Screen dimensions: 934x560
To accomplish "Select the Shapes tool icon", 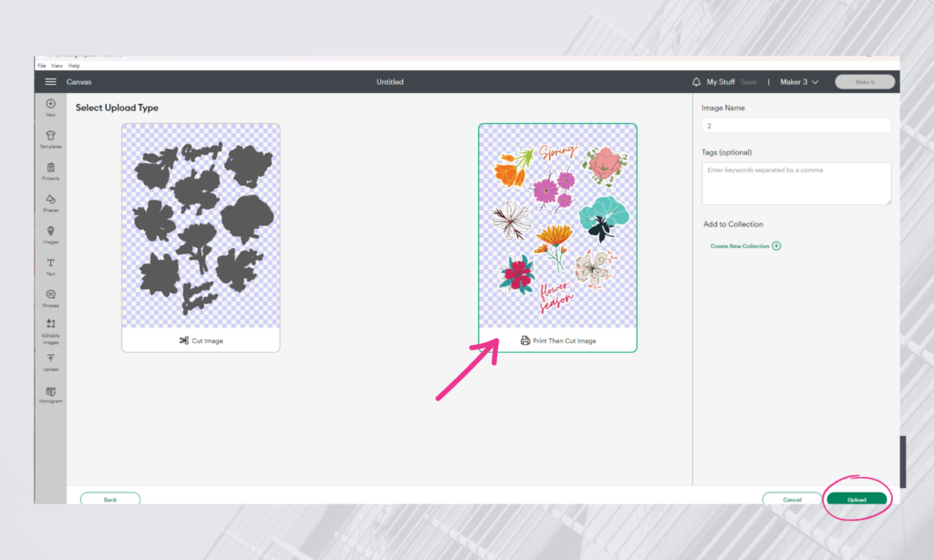I will 51,199.
